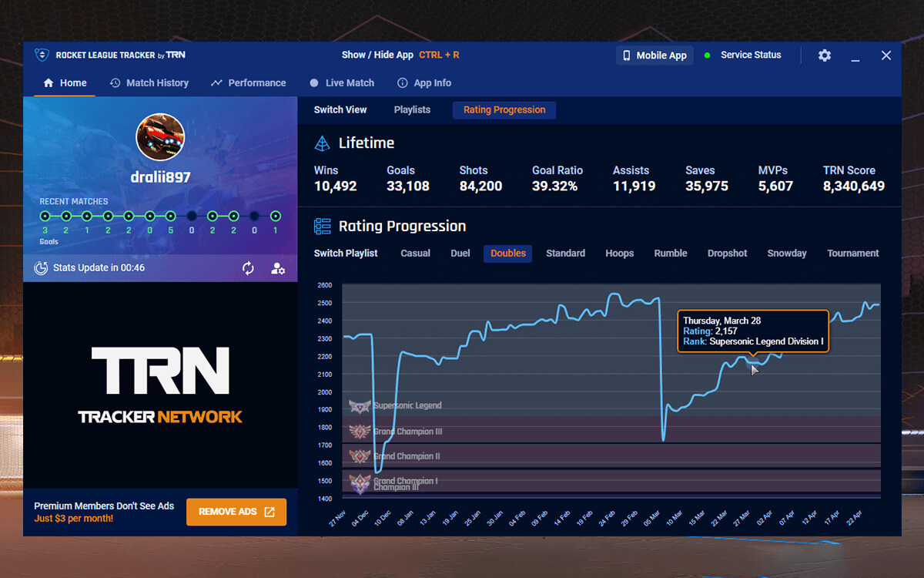Click the dralii897 player avatar

[x=160, y=137]
